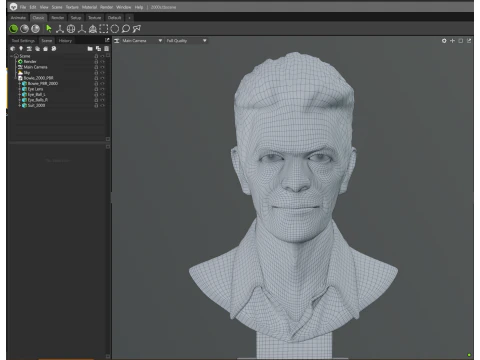Toggle visibility eye of Render row

point(102,62)
